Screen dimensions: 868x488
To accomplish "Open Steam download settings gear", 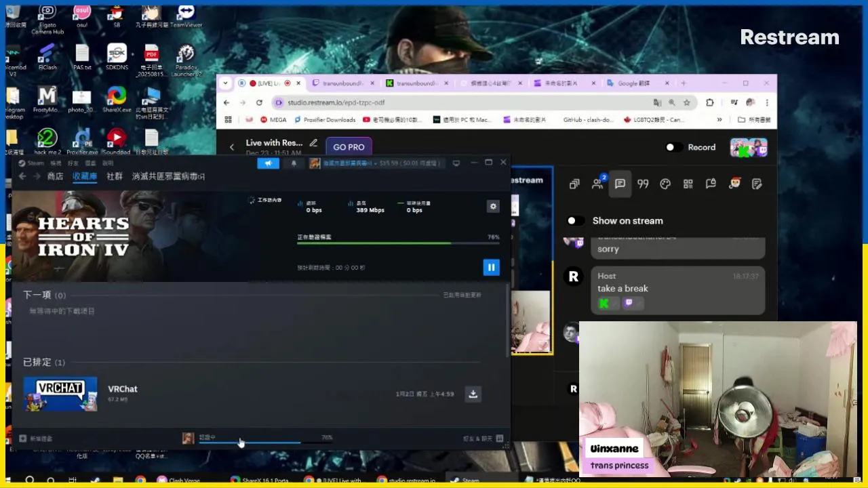I will pyautogui.click(x=493, y=207).
